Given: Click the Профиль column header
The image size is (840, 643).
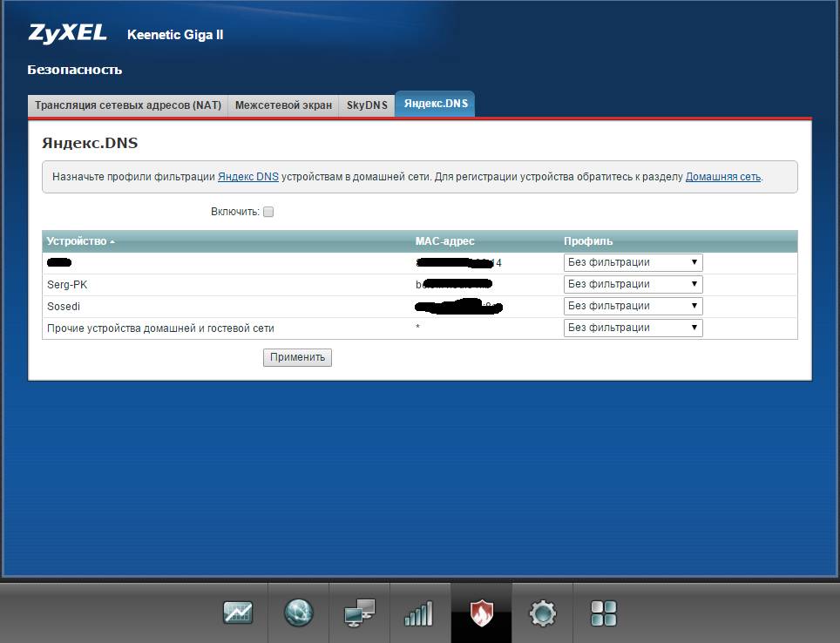Looking at the screenshot, I should pyautogui.click(x=587, y=241).
